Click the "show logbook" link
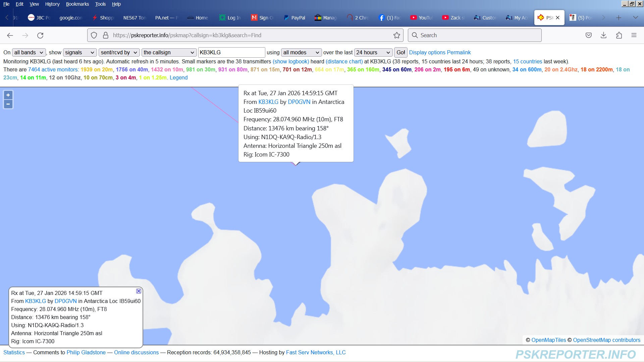644x362 pixels. 291,61
